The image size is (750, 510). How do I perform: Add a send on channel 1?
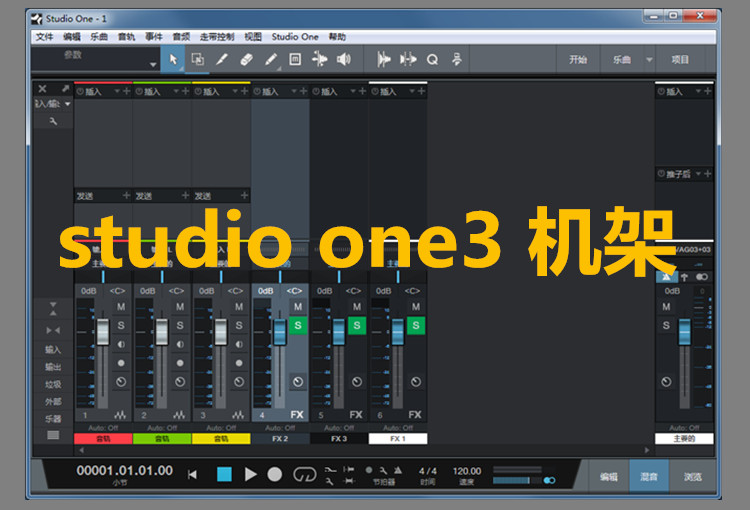click(126, 195)
